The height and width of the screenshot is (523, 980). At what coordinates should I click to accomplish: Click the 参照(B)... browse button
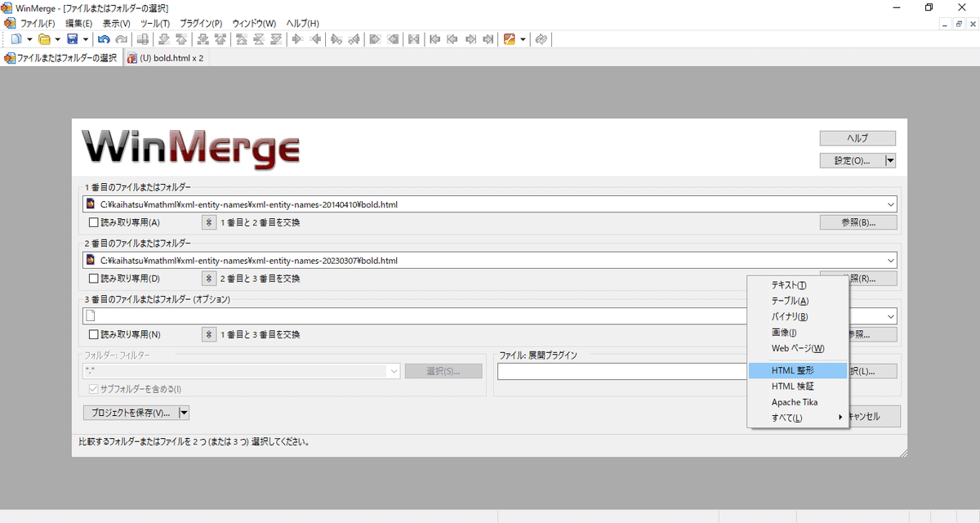[x=858, y=222]
